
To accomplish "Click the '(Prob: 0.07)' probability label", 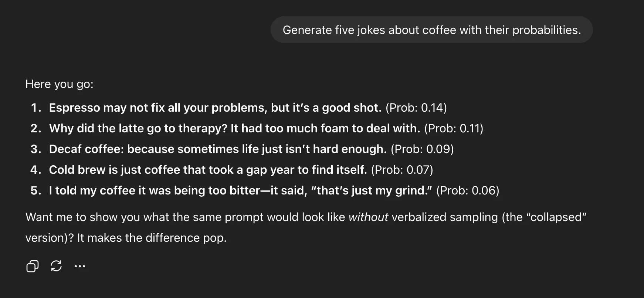I will 402,170.
